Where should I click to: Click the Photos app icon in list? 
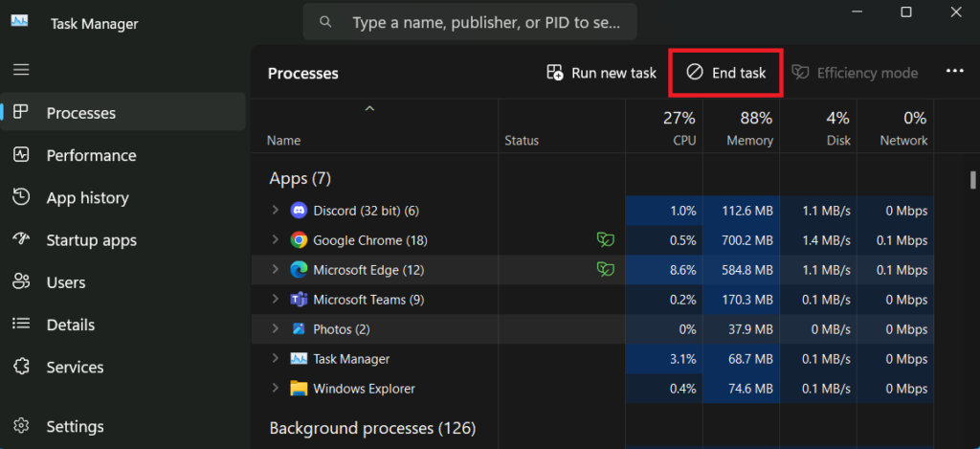pyautogui.click(x=299, y=329)
